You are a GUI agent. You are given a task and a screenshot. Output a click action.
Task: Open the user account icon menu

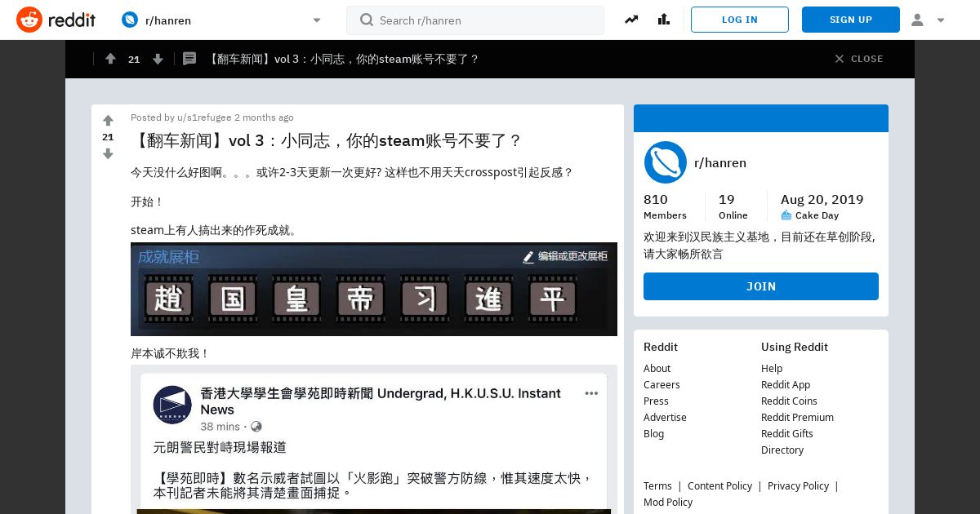point(917,20)
